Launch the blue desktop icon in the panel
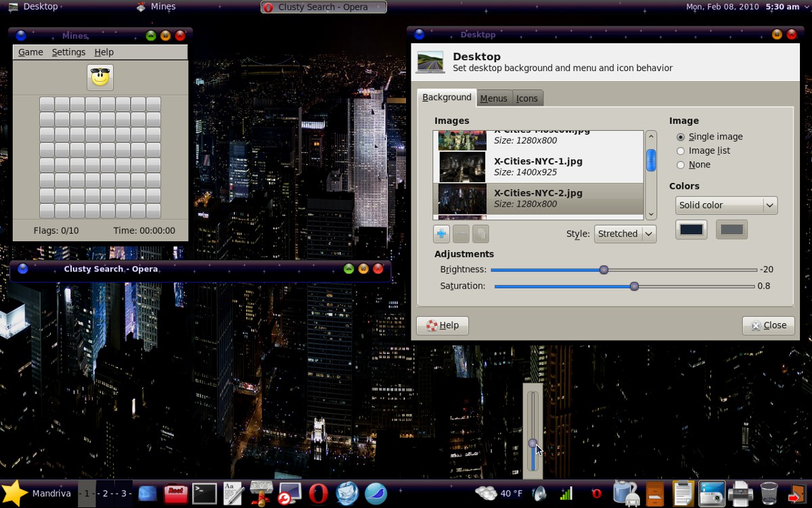Viewport: 812px width, 508px height. coord(148,494)
